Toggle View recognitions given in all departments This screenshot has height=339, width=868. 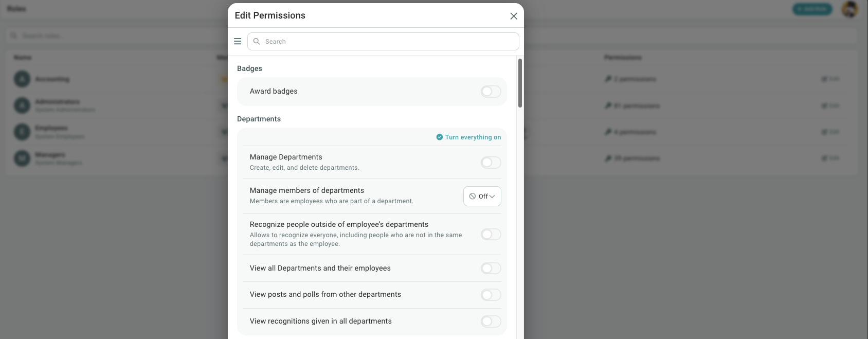coord(491,322)
